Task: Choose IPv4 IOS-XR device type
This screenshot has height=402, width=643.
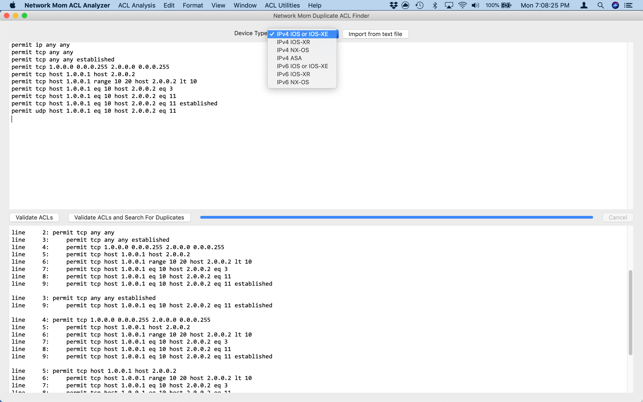Action: click(x=302, y=42)
